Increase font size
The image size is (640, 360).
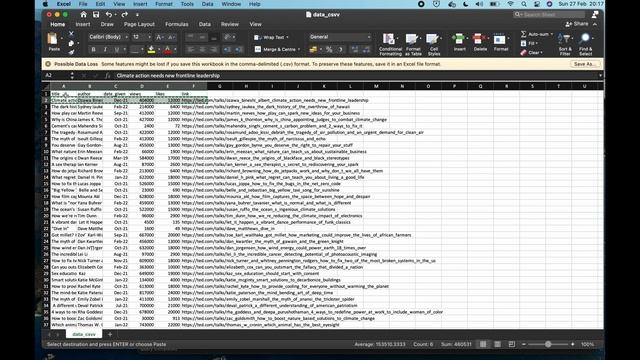160,37
